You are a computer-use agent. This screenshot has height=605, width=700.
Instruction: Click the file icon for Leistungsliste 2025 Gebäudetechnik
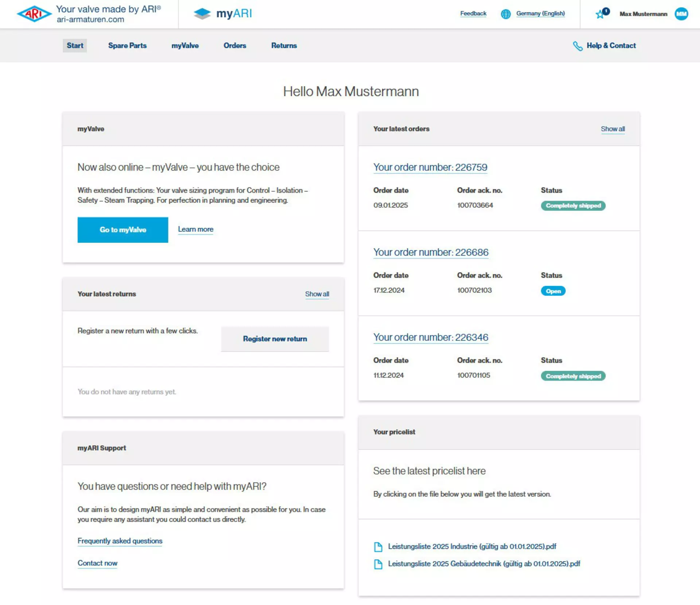[x=378, y=564]
